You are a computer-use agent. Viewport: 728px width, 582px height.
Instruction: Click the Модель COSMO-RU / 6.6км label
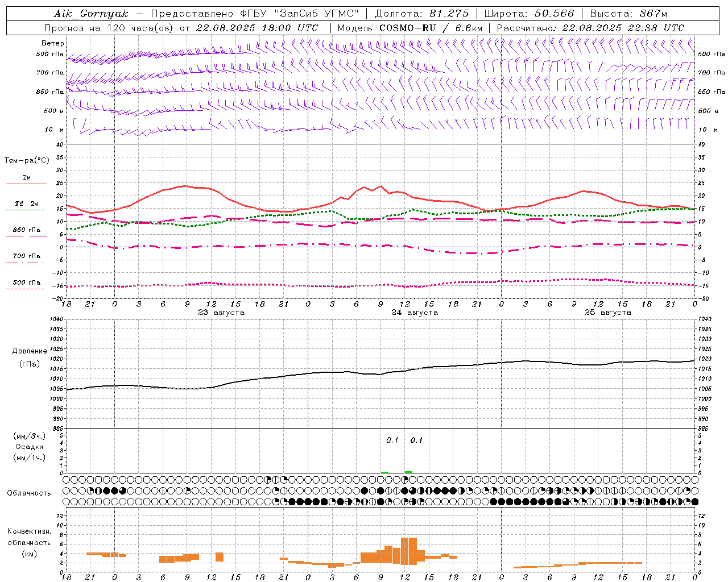pyautogui.click(x=409, y=28)
